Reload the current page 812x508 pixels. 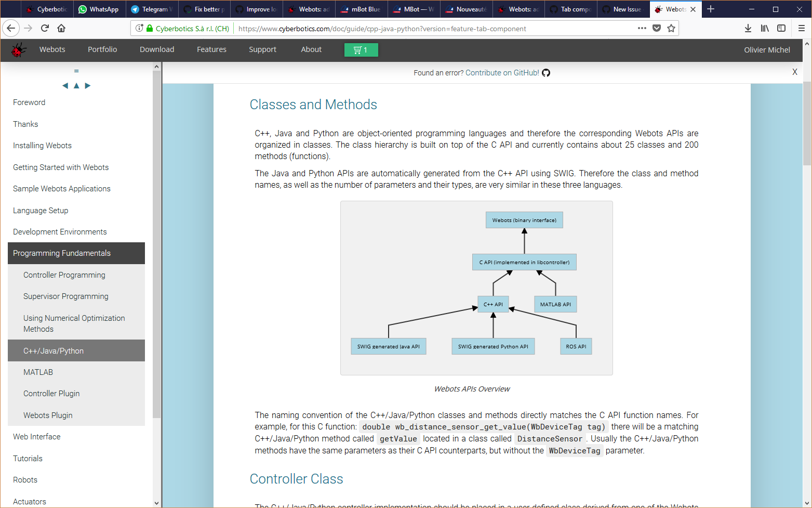[45, 28]
